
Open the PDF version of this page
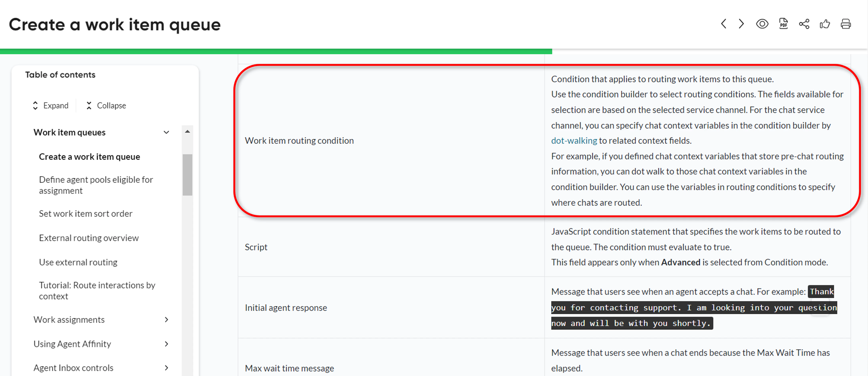pyautogui.click(x=783, y=24)
